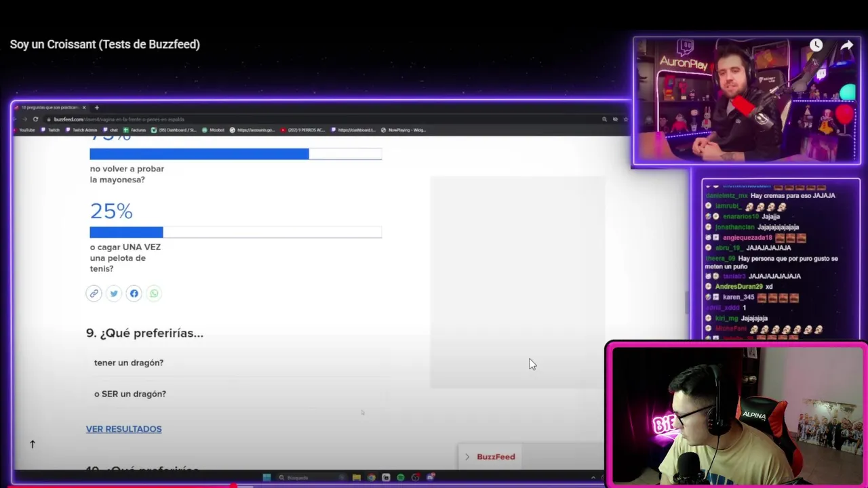This screenshot has width=868, height=488.
Task: Click the Share arrow icon on the video
Action: 847,45
